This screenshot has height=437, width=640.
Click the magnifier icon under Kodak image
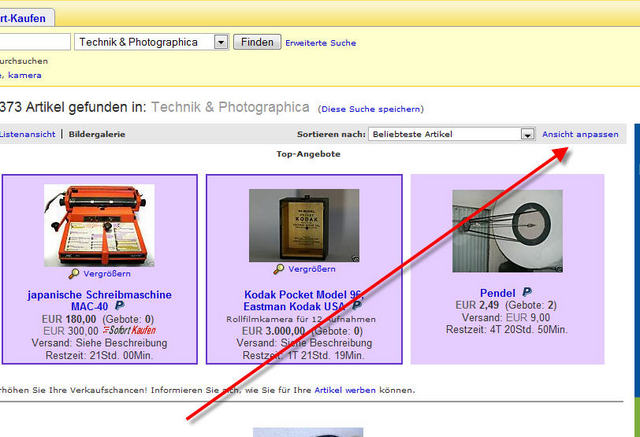click(279, 269)
